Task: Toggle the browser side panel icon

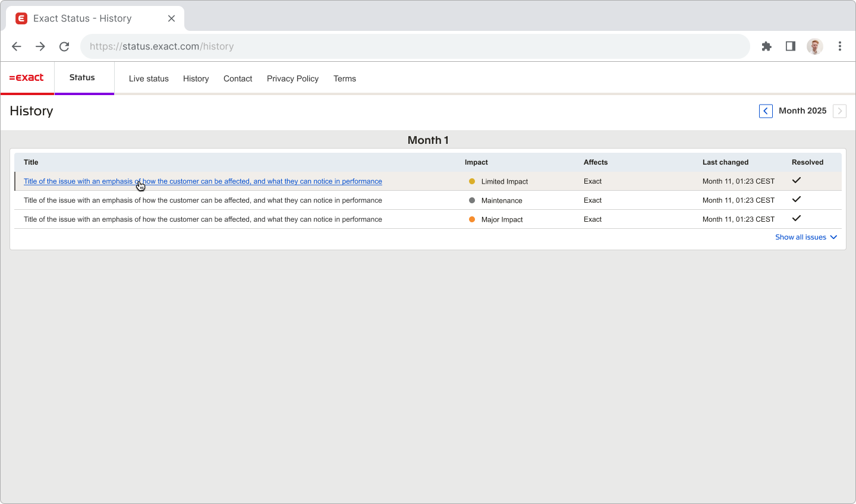Action: coord(791,46)
